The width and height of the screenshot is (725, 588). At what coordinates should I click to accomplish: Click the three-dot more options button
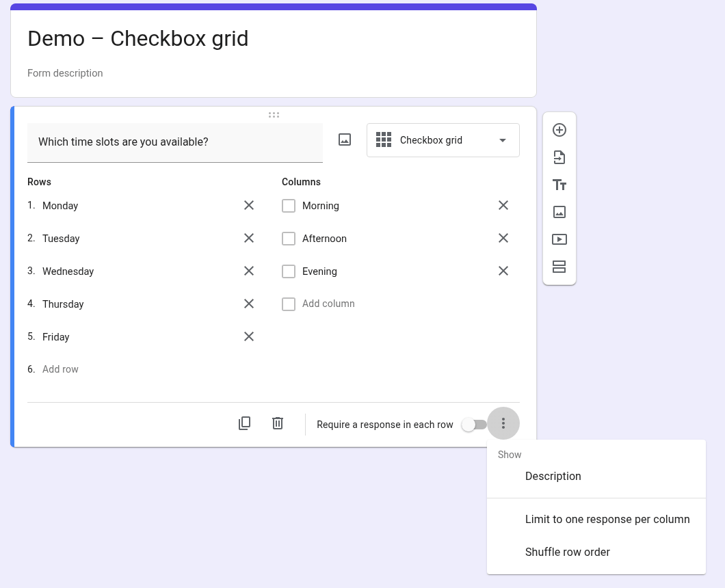tap(503, 423)
